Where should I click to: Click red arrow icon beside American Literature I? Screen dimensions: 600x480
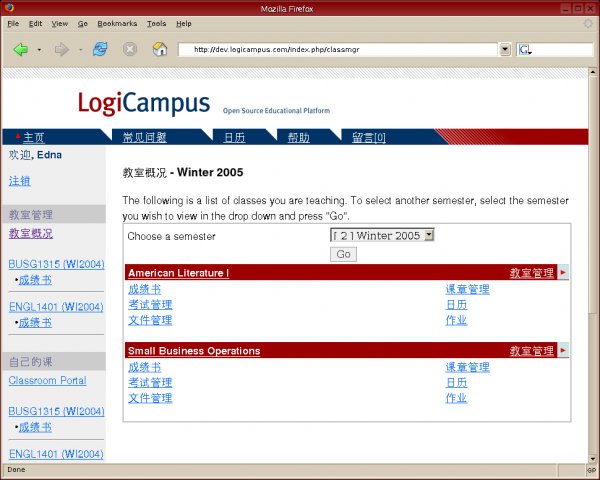(x=563, y=273)
